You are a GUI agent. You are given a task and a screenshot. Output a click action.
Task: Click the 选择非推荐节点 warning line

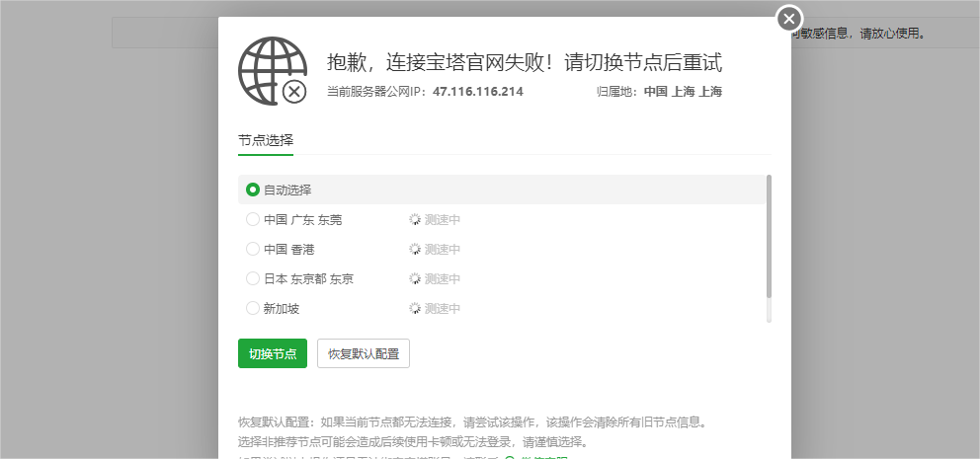413,443
